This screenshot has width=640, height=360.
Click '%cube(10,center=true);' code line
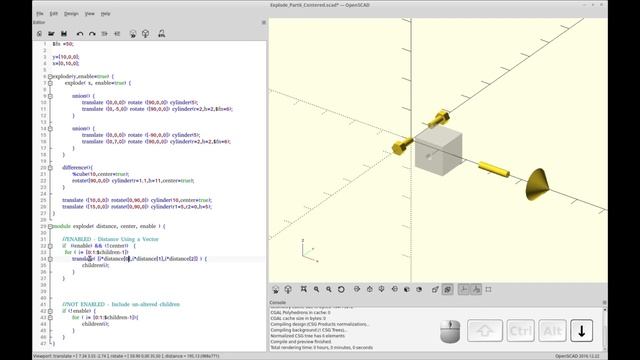click(100, 174)
